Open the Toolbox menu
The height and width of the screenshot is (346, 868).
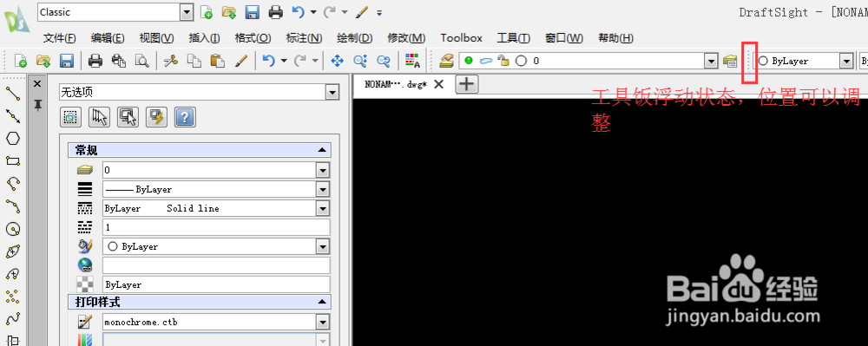[461, 38]
